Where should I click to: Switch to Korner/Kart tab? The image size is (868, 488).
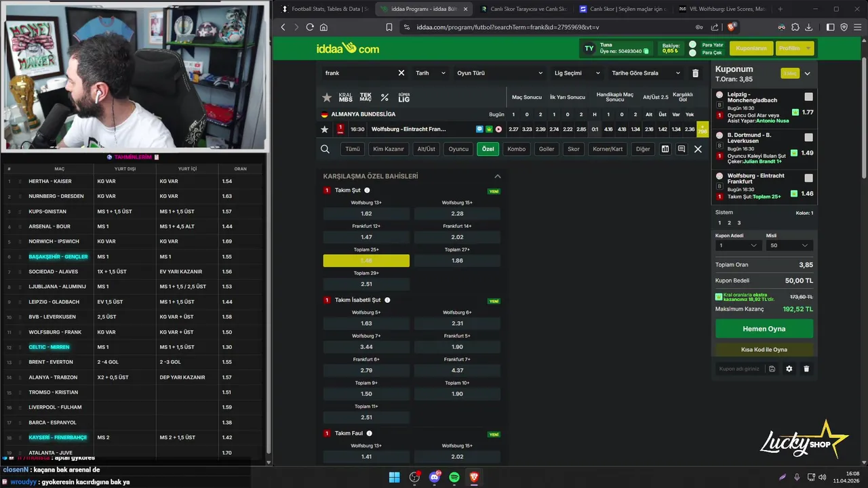pyautogui.click(x=608, y=149)
